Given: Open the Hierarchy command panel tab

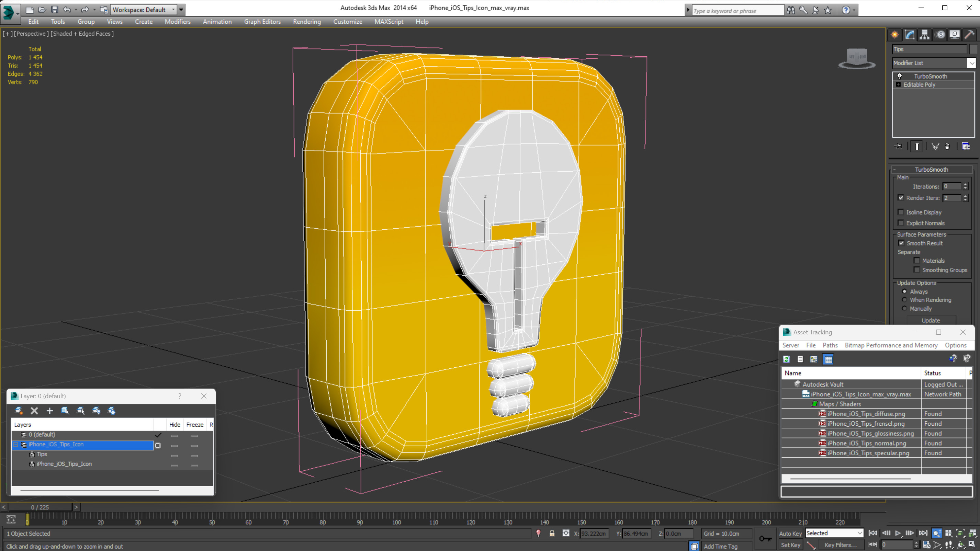Looking at the screenshot, I should click(924, 35).
